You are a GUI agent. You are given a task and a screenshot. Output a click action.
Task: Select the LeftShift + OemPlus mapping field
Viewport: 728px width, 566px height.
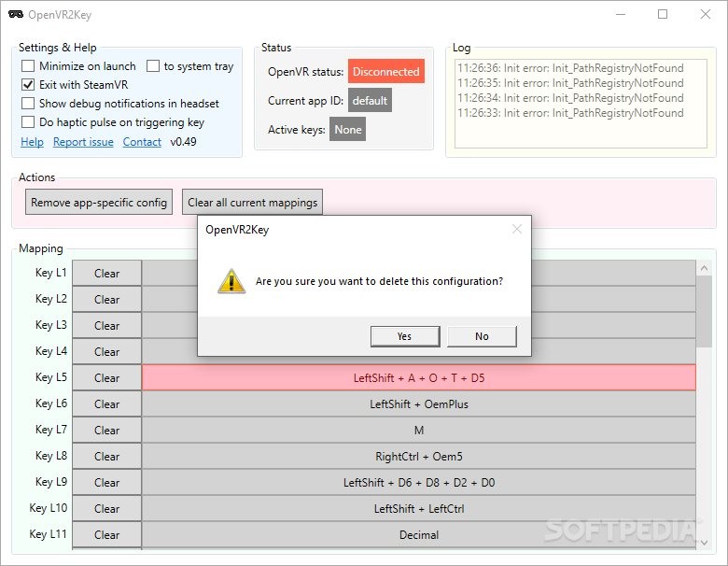[x=419, y=403]
